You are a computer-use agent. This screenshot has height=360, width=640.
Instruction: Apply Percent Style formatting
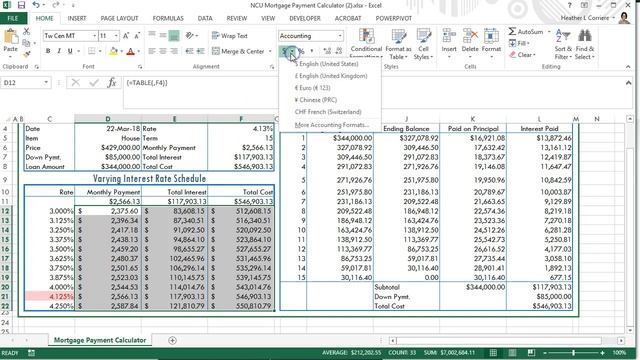[302, 51]
